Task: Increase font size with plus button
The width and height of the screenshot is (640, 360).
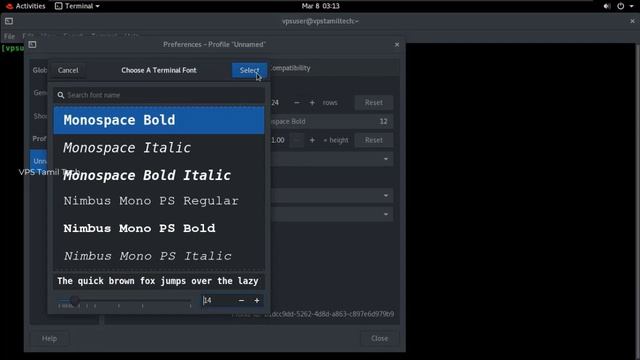Action: tap(257, 300)
